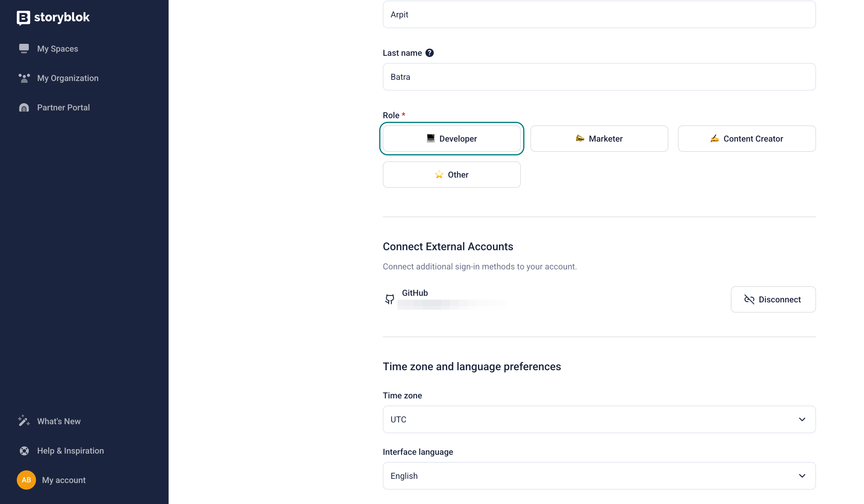
Task: Click the My Organization people icon
Action: (x=24, y=78)
